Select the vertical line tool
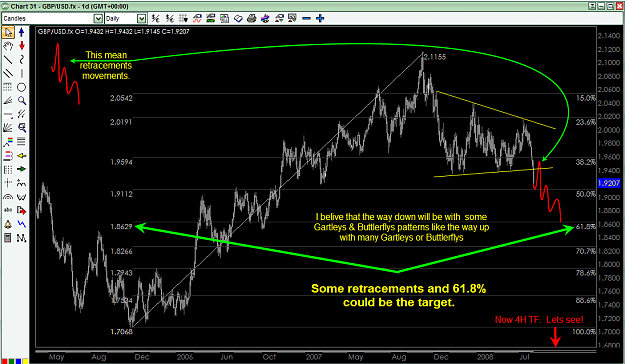Image resolution: width=625 pixels, height=364 pixels. click(22, 73)
